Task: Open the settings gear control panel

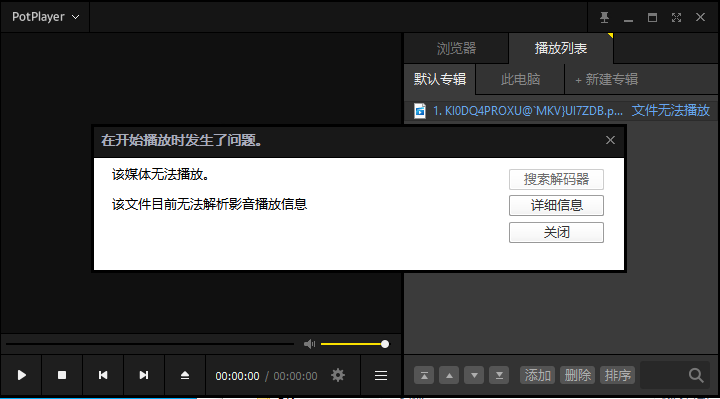Action: [338, 376]
